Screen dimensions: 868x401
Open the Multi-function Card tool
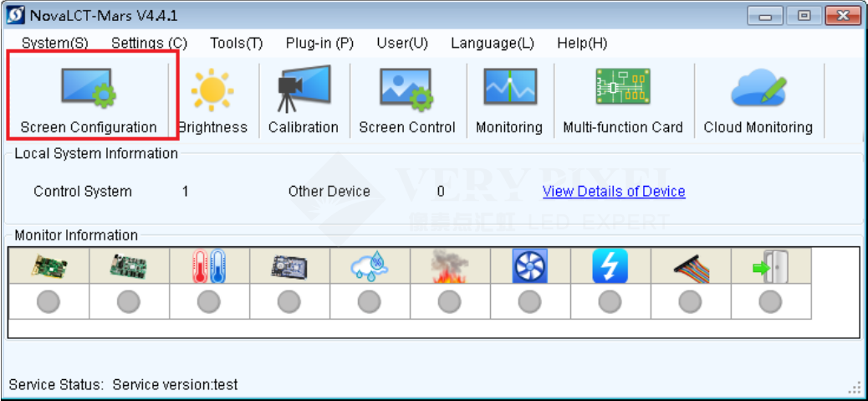(623, 99)
